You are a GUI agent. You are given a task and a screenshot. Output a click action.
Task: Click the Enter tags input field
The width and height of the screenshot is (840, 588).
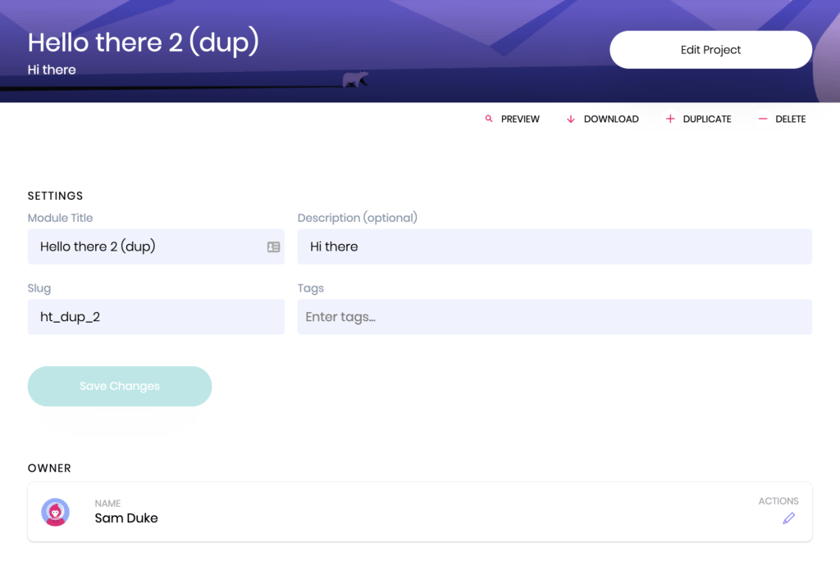click(x=554, y=316)
